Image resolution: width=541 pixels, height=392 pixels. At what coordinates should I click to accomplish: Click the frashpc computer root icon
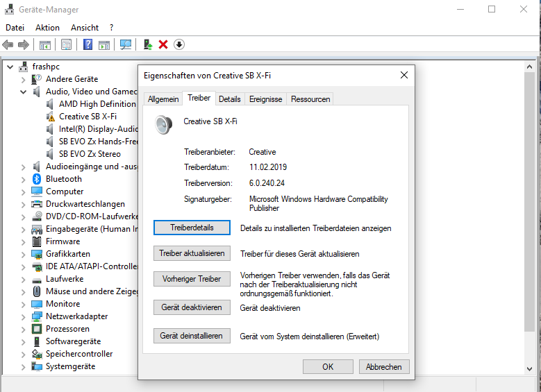point(24,67)
